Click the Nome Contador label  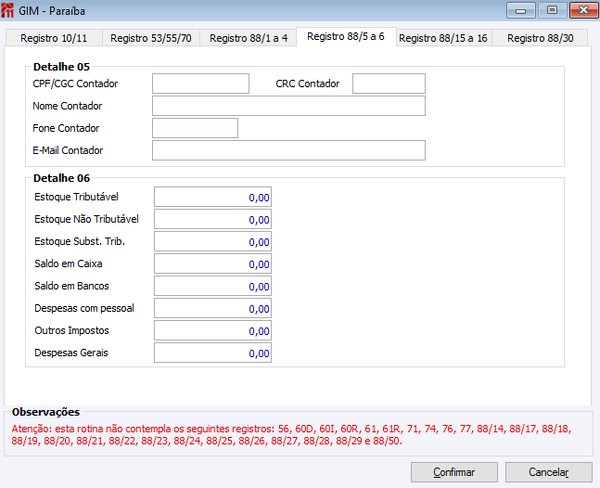tap(67, 106)
